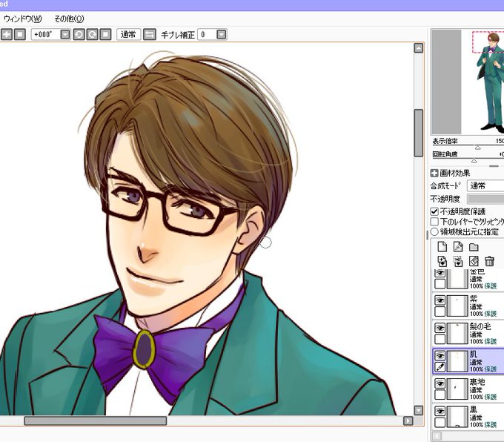Image resolution: width=504 pixels, height=442 pixels.
Task: Click the pen icon on 肌 layer
Action: point(440,366)
